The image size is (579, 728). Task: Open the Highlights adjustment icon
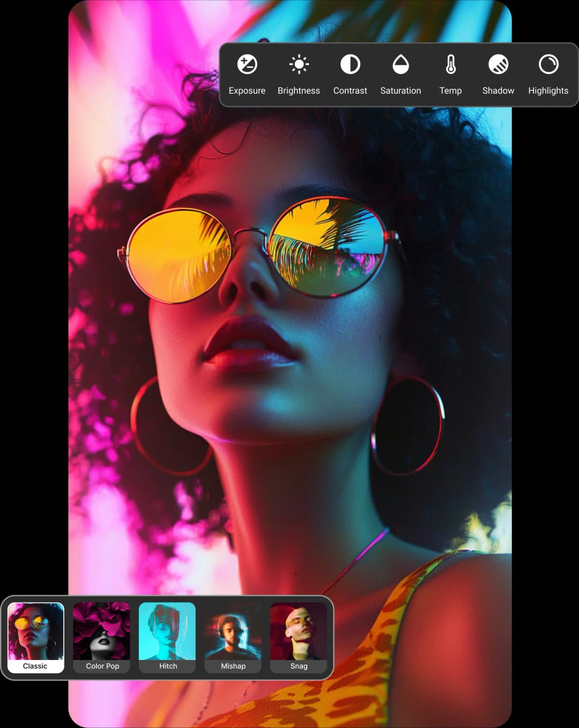click(548, 64)
